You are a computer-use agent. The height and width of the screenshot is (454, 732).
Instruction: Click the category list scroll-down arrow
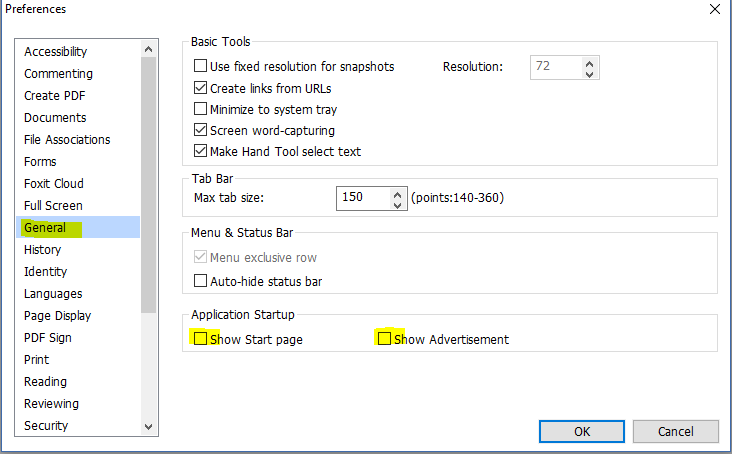click(x=148, y=426)
